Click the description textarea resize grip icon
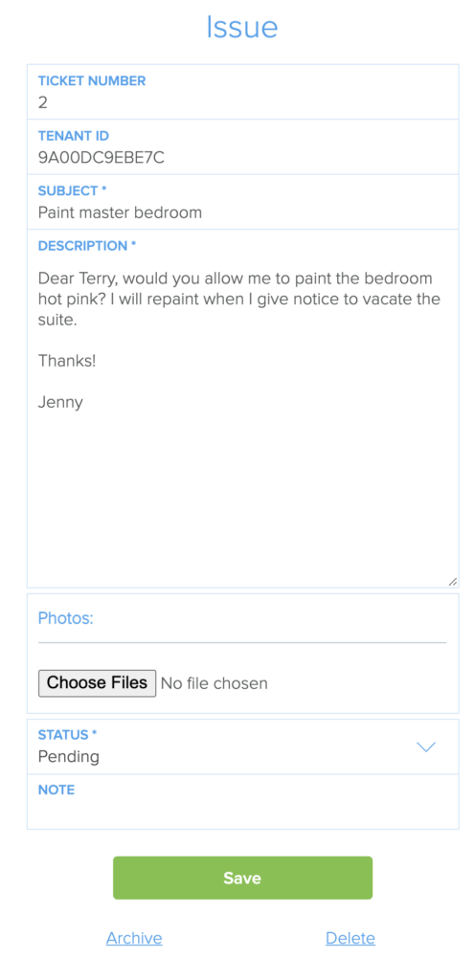Image resolution: width=474 pixels, height=980 pixels. click(x=453, y=581)
